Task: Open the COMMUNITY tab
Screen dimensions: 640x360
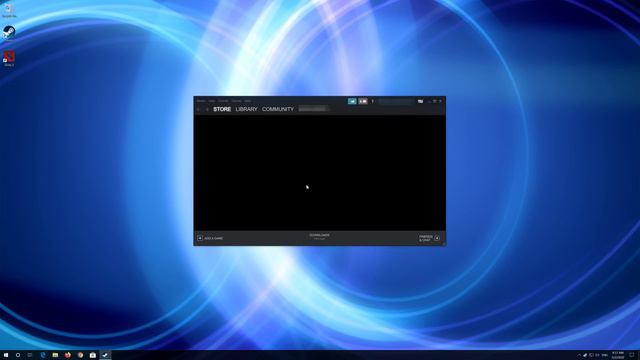Action: (x=278, y=109)
